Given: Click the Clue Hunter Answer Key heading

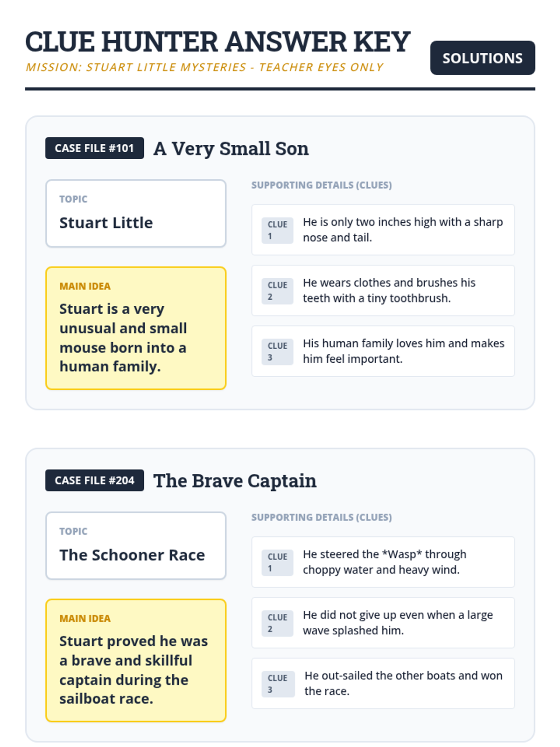Looking at the screenshot, I should coord(217,42).
